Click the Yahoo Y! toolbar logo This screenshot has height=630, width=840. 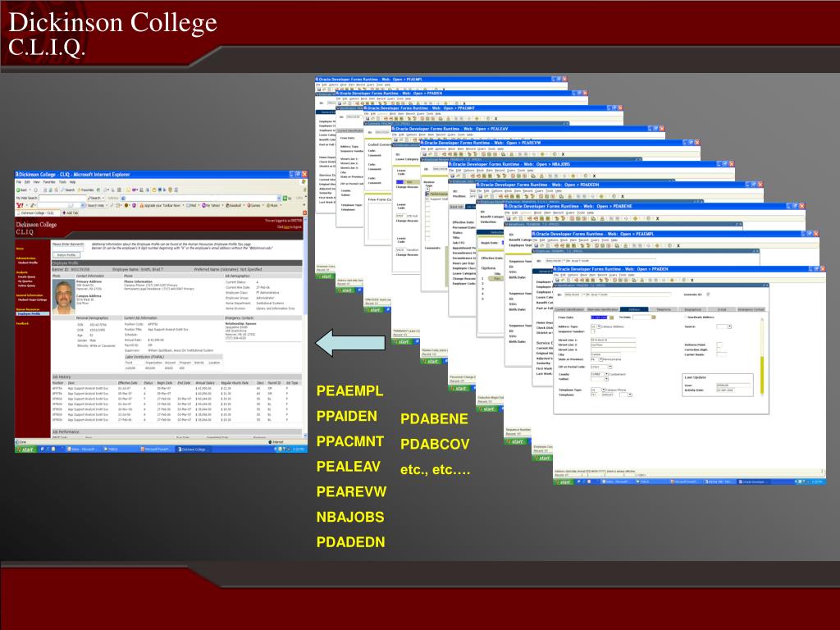tap(20, 205)
